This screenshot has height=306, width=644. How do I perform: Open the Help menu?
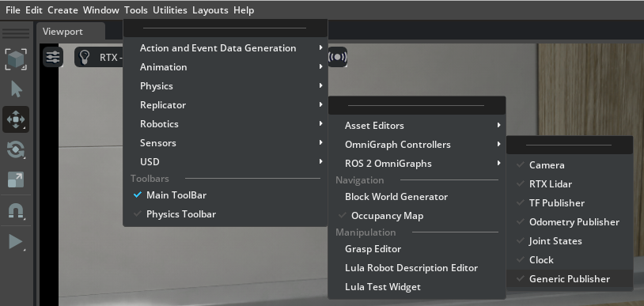pos(244,10)
